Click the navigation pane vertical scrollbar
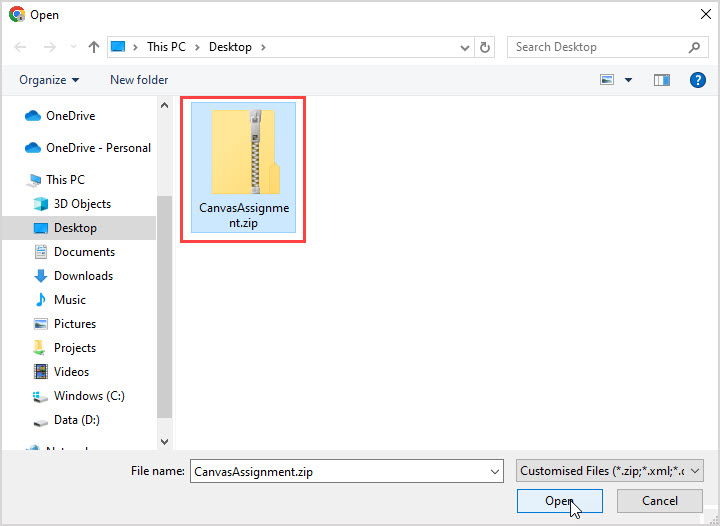The height and width of the screenshot is (526, 720). (165, 300)
